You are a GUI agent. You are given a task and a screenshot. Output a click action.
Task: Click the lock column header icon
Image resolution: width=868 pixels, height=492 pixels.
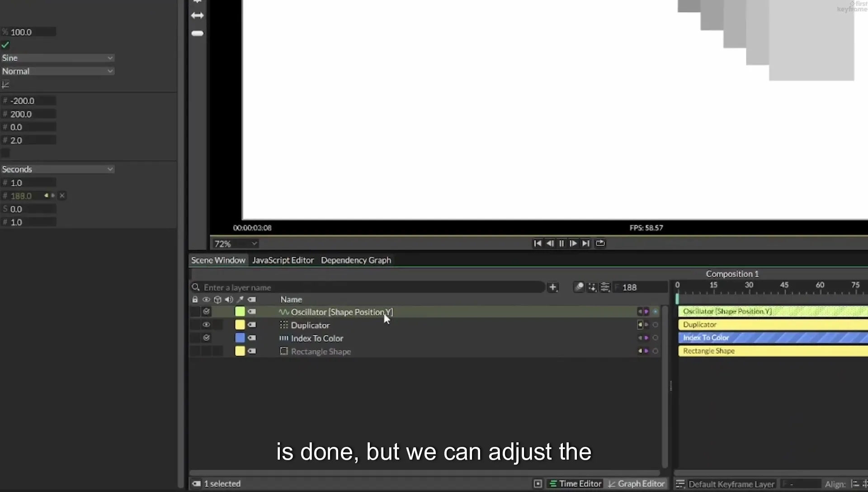(x=195, y=299)
